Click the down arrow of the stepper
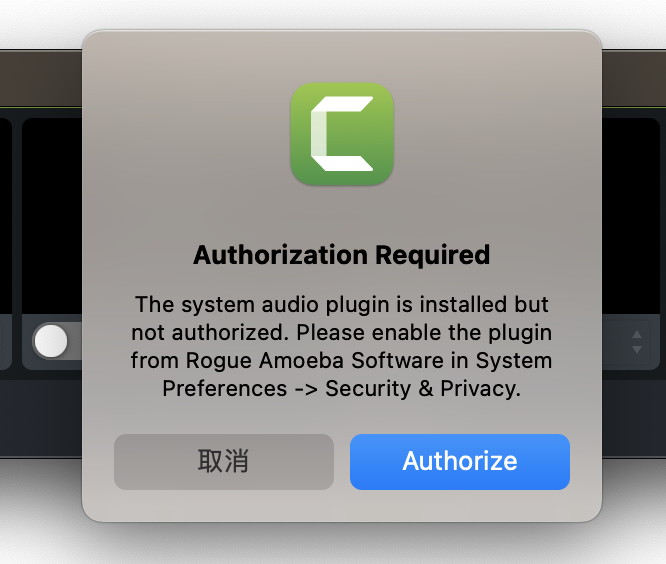The width and height of the screenshot is (666, 564). (x=637, y=350)
